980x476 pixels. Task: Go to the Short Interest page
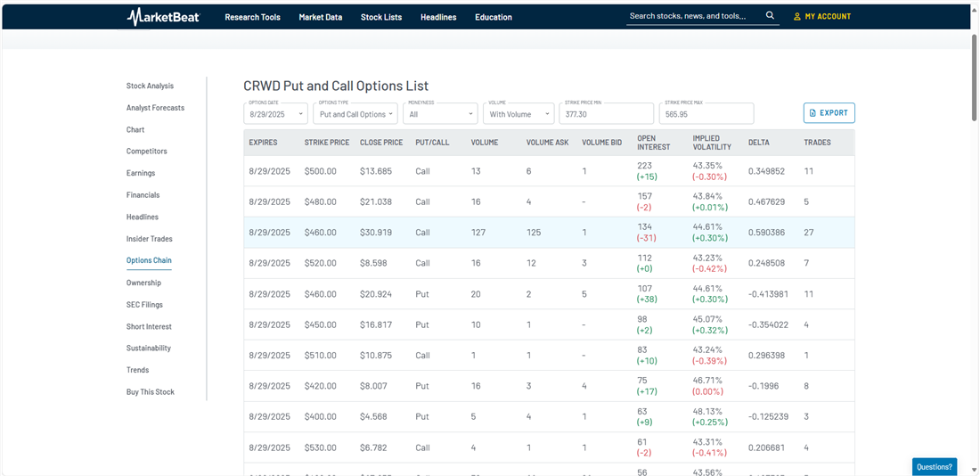click(149, 326)
